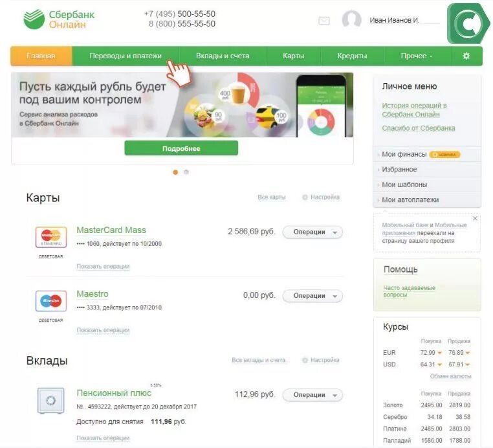Select the second banner slide dot

pos(186,172)
